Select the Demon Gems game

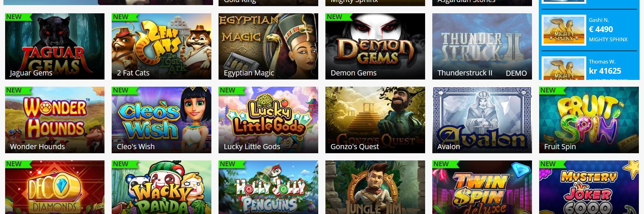pyautogui.click(x=375, y=46)
